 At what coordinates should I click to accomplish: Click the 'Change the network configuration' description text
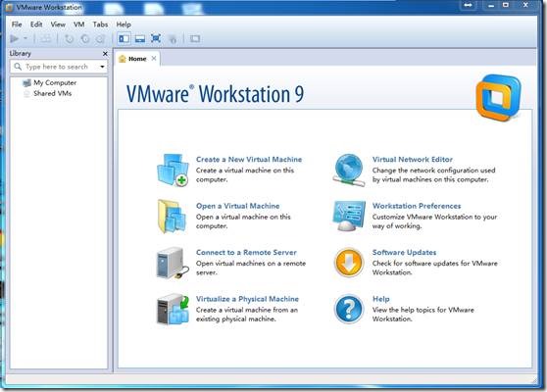pyautogui.click(x=434, y=175)
